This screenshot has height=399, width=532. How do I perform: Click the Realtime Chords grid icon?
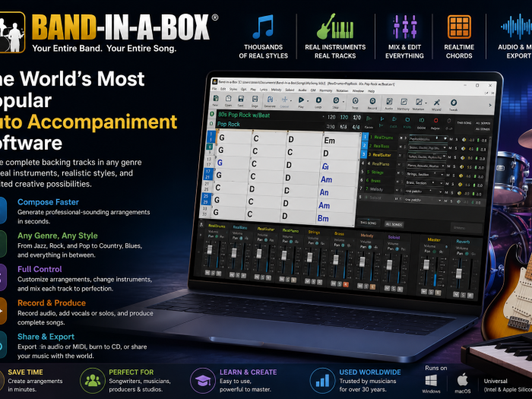click(459, 27)
